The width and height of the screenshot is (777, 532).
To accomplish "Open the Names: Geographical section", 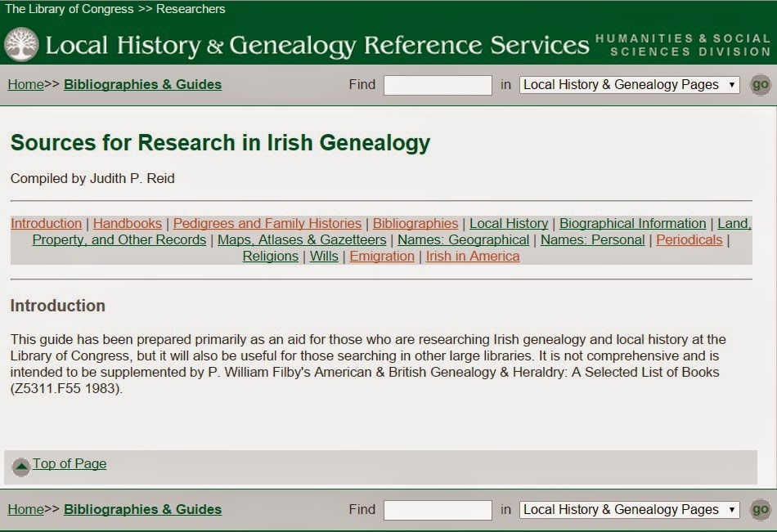I will (463, 239).
